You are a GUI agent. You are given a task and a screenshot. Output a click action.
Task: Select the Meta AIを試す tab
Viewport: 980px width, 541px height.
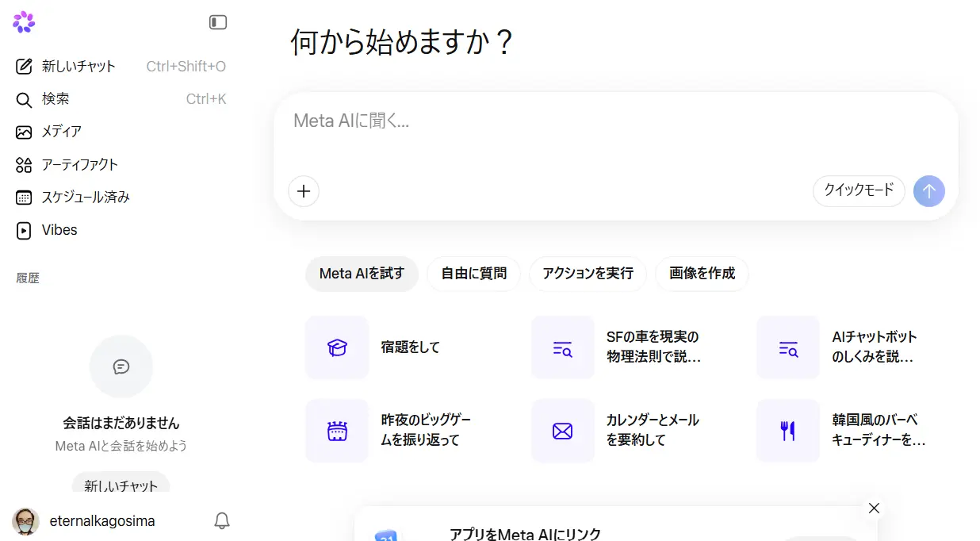(362, 274)
